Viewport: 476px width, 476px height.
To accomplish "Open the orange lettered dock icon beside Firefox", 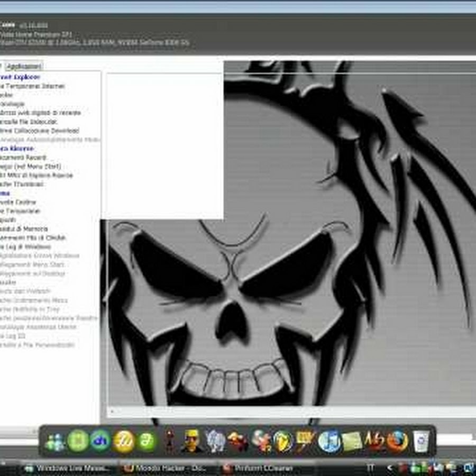I will click(x=374, y=441).
